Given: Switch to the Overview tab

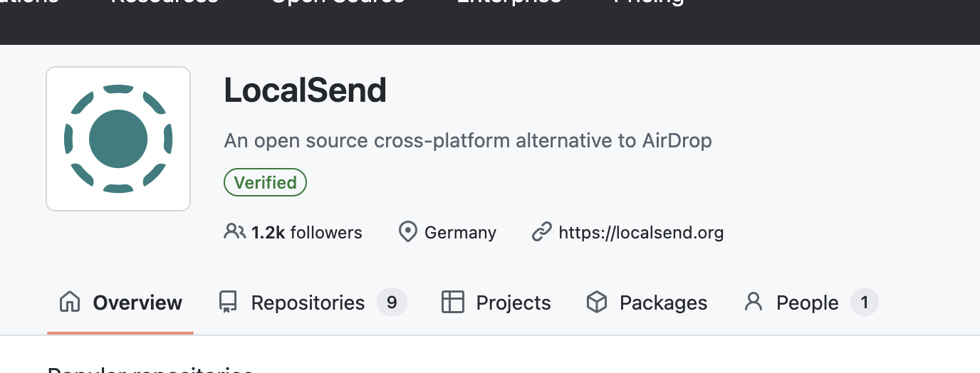Looking at the screenshot, I should click(137, 303).
